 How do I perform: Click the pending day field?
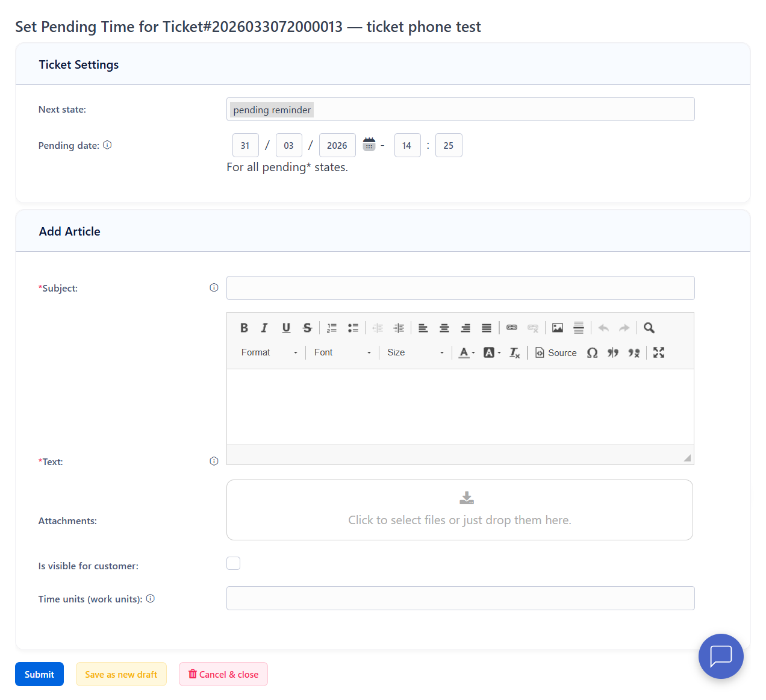click(246, 145)
